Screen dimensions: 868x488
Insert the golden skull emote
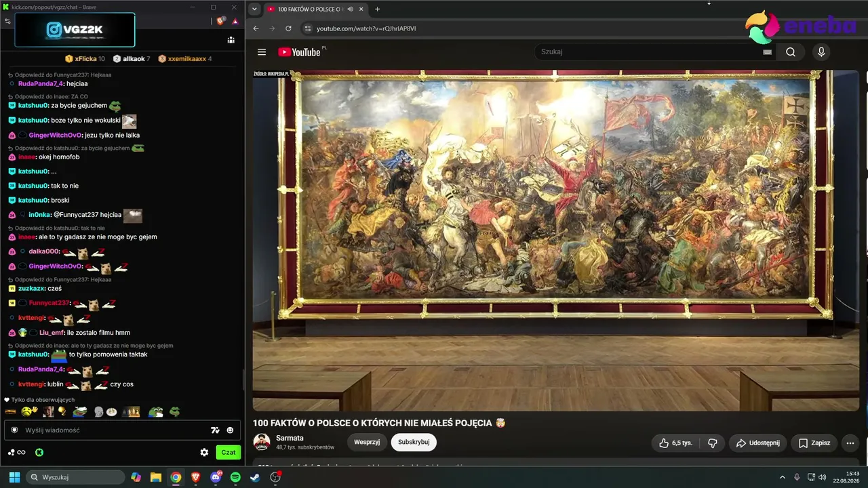pyautogui.click(x=61, y=411)
